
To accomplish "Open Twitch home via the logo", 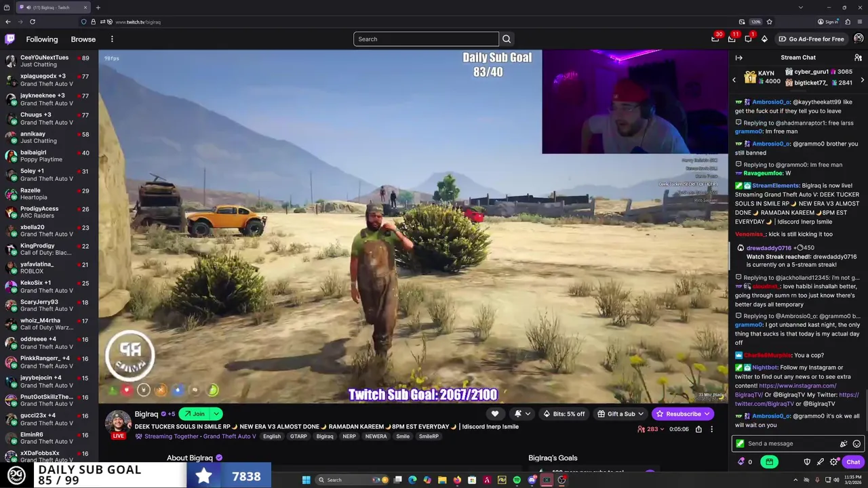I will click(x=9, y=39).
